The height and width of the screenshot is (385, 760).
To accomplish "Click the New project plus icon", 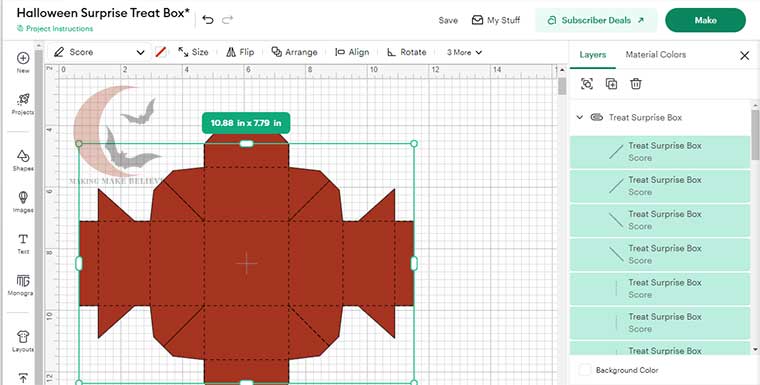I will point(23,58).
